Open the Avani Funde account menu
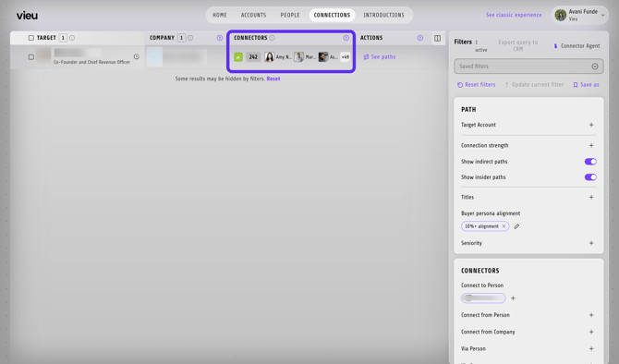The width and height of the screenshot is (619, 364). [x=579, y=15]
